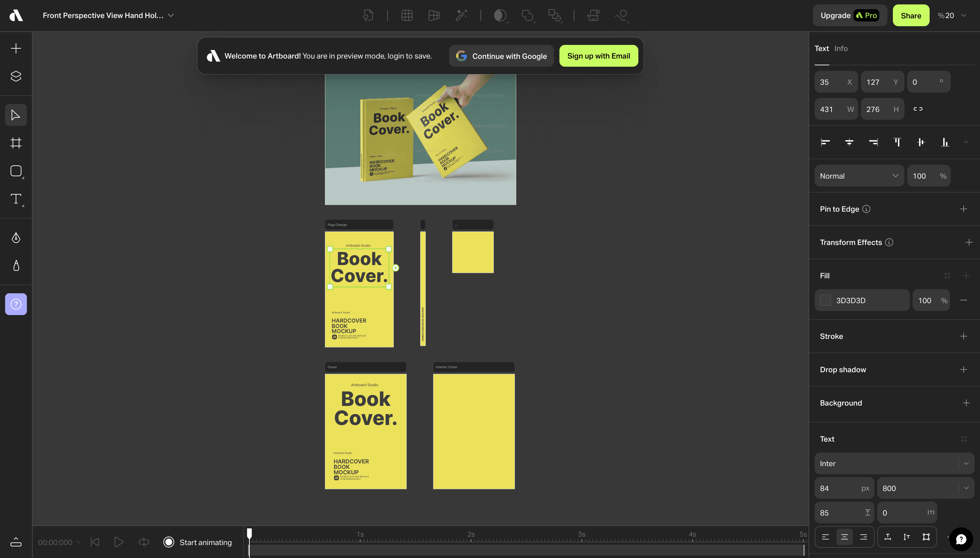Select the Pen tool
The width and height of the screenshot is (980, 558).
tap(16, 237)
